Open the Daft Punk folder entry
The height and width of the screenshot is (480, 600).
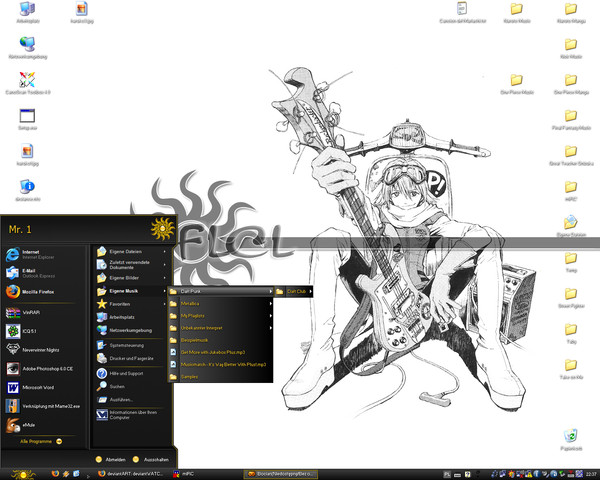(x=220, y=291)
